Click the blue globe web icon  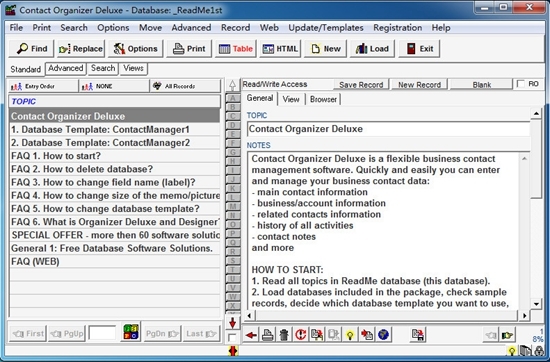pos(383,335)
